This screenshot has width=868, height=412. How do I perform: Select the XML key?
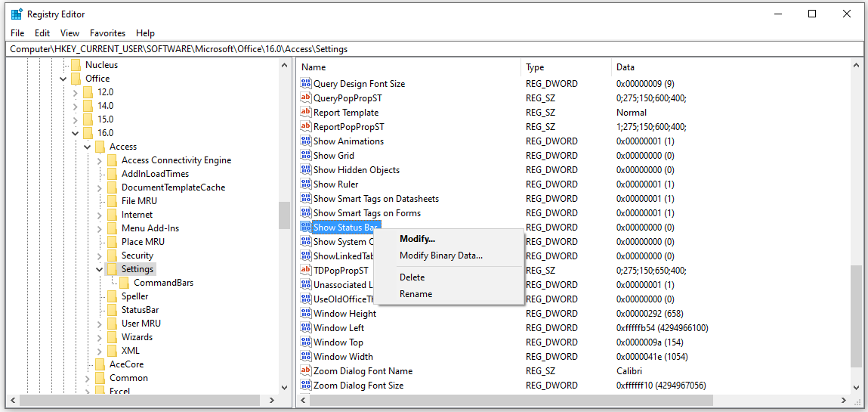pyautogui.click(x=131, y=351)
